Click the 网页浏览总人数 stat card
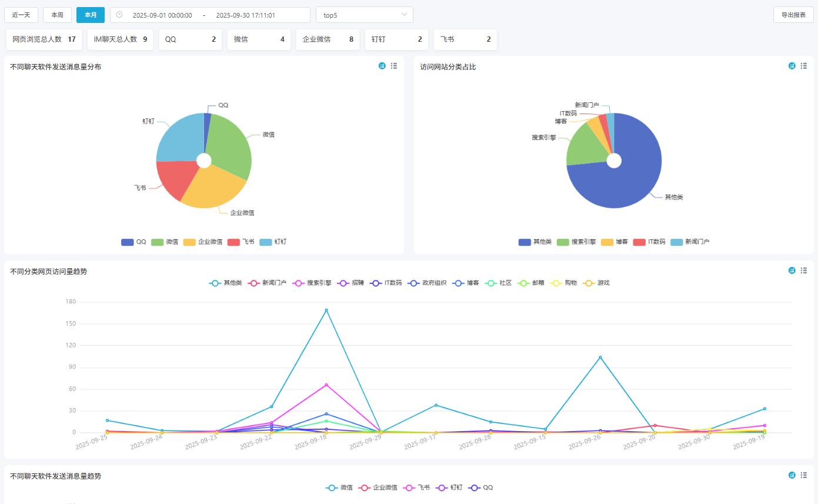 tap(44, 39)
